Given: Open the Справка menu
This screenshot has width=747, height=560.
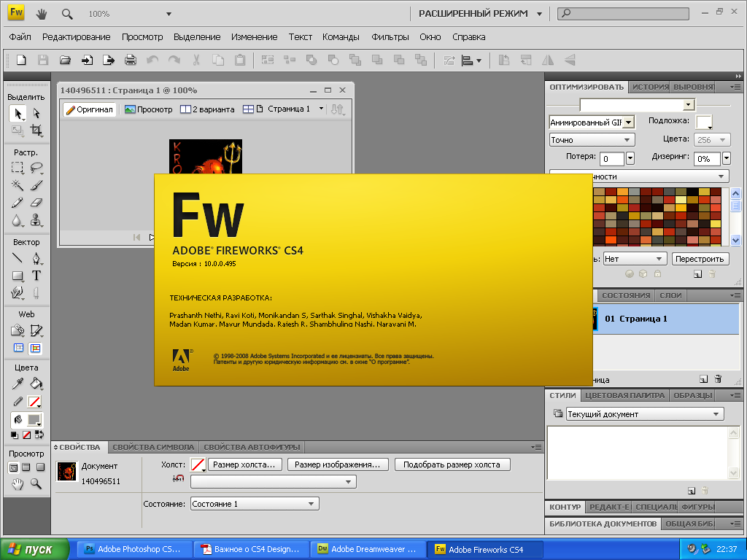Looking at the screenshot, I should click(469, 37).
